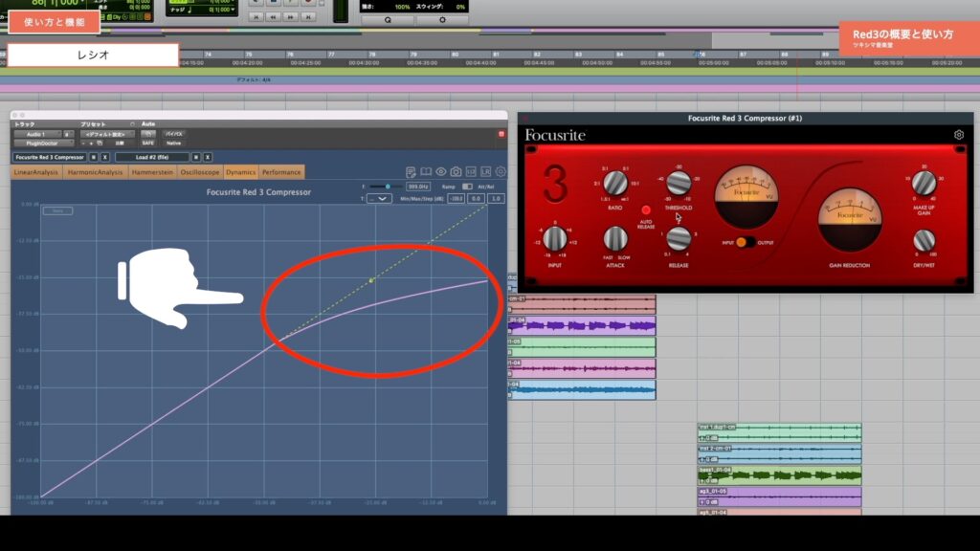The width and height of the screenshot is (980, 551).
Task: Remove the Load #2 (file) slot with X
Action: (208, 158)
